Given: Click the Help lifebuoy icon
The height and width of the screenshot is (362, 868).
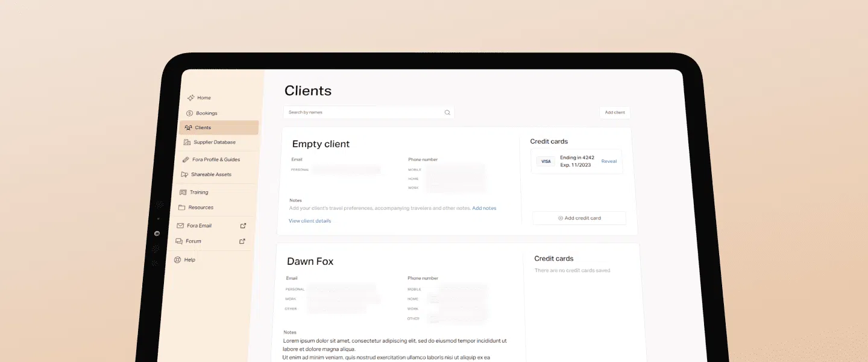Looking at the screenshot, I should (177, 260).
